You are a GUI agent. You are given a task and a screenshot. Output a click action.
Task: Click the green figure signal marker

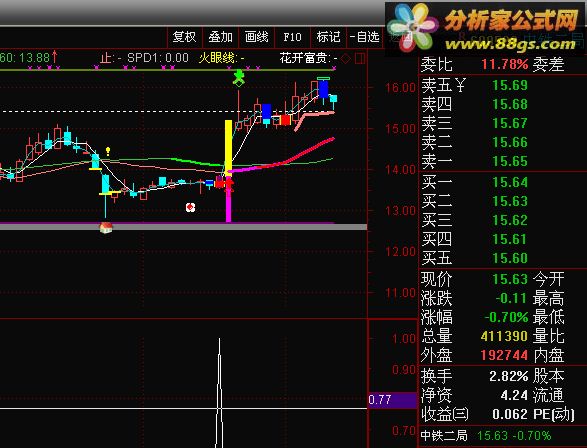tap(239, 78)
